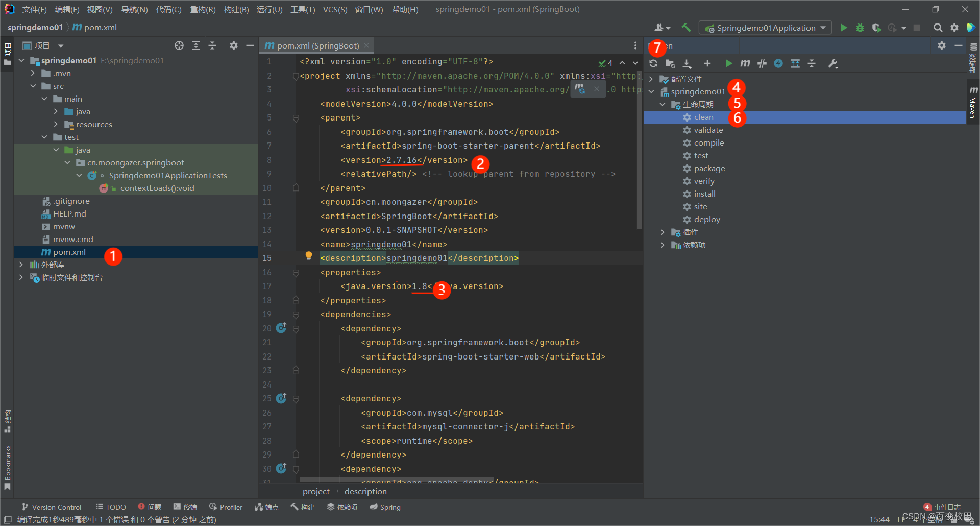
Task: Collapse all in Project panel
Action: pyautogui.click(x=212, y=45)
